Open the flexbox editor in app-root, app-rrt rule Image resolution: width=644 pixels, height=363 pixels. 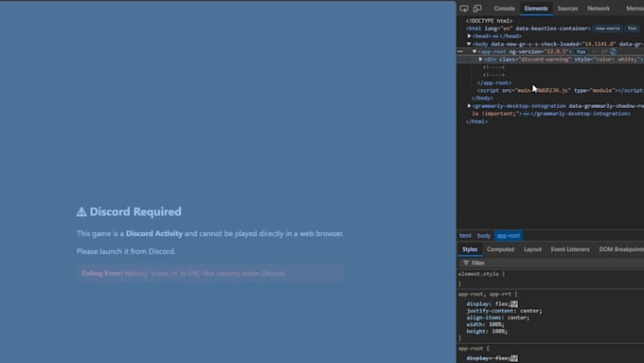point(514,304)
